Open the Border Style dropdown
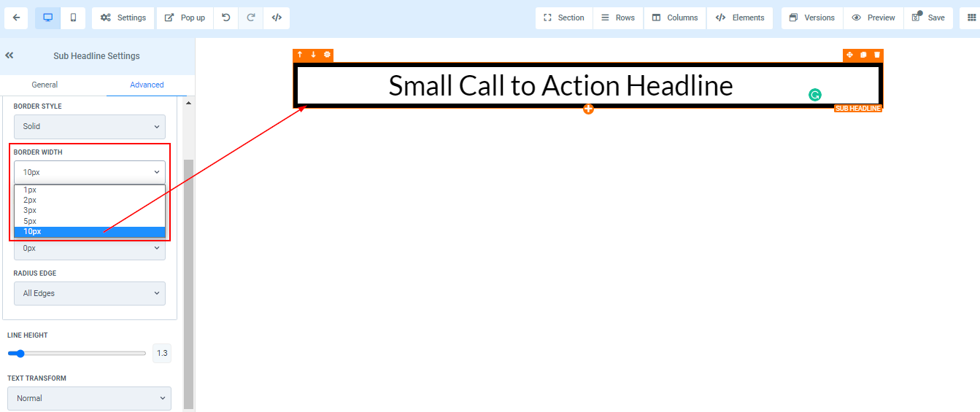The width and height of the screenshot is (980, 412). point(90,127)
